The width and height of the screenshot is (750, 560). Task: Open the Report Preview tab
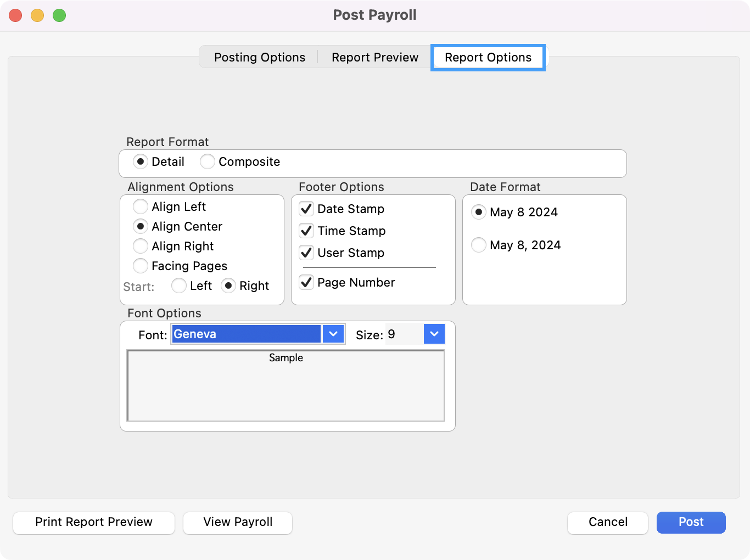(x=375, y=57)
